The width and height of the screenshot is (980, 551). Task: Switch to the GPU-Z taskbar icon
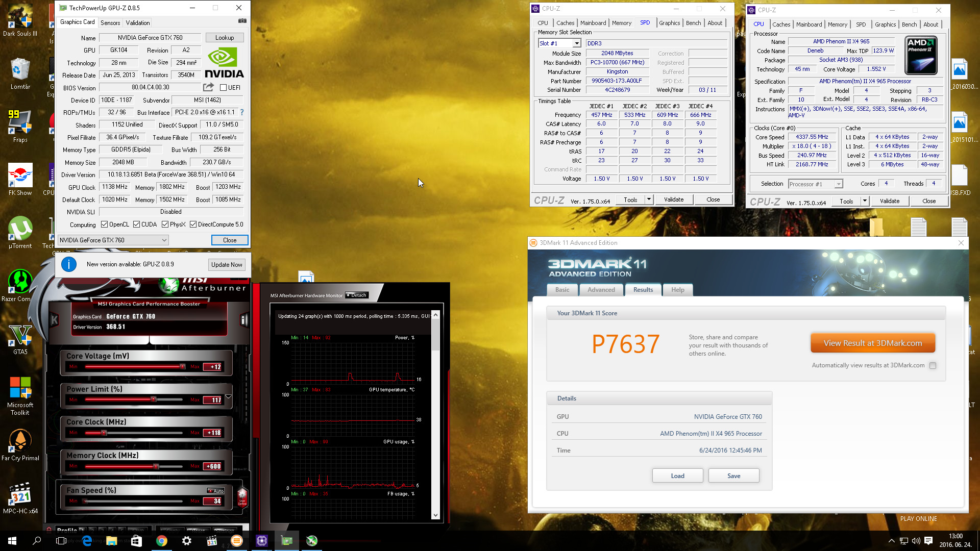coord(287,541)
